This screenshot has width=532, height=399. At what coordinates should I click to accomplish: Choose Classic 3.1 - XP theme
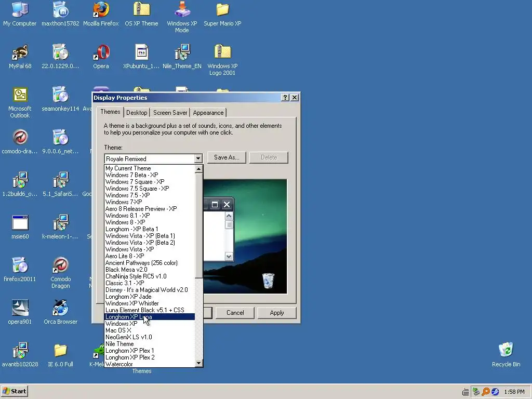pos(150,283)
